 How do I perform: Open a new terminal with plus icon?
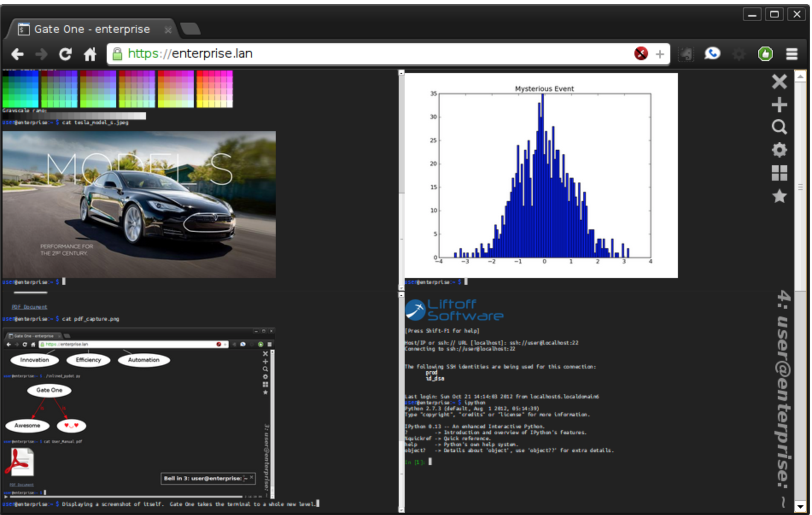(779, 105)
